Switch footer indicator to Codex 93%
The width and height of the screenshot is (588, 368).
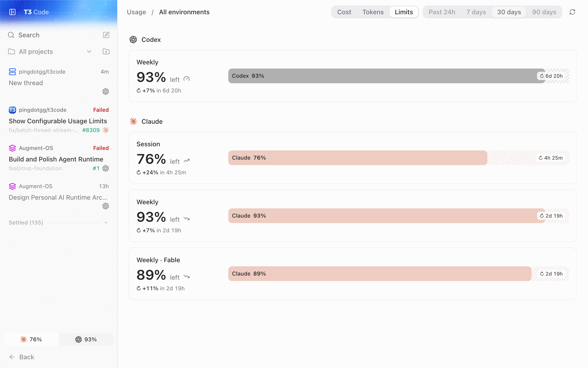(86, 339)
